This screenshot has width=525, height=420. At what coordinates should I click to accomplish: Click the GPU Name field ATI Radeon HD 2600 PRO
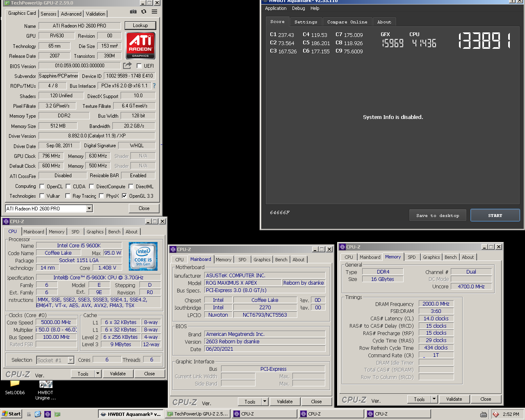coord(80,25)
